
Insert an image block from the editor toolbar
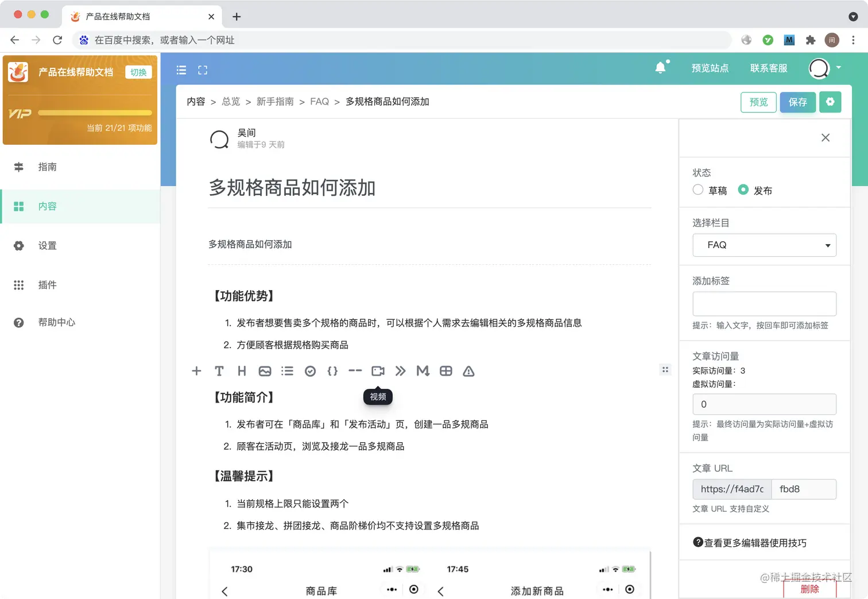point(265,371)
